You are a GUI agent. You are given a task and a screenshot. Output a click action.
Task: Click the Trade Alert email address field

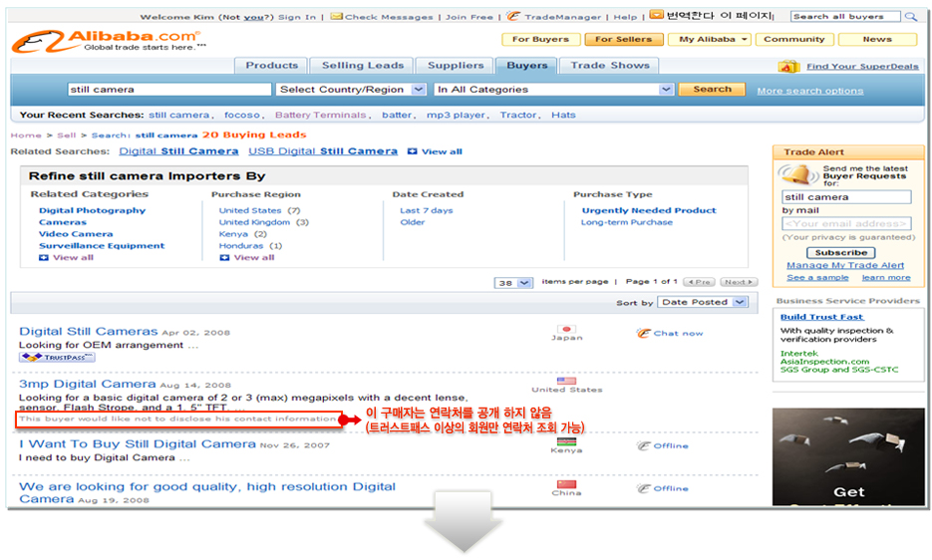(846, 223)
